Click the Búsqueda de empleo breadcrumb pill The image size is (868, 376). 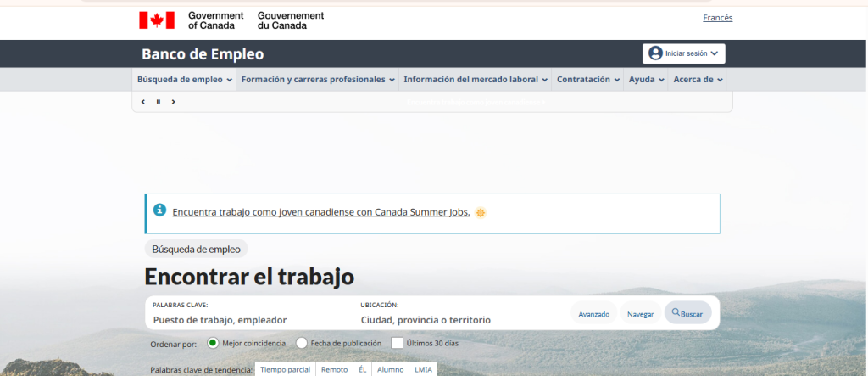(x=196, y=249)
